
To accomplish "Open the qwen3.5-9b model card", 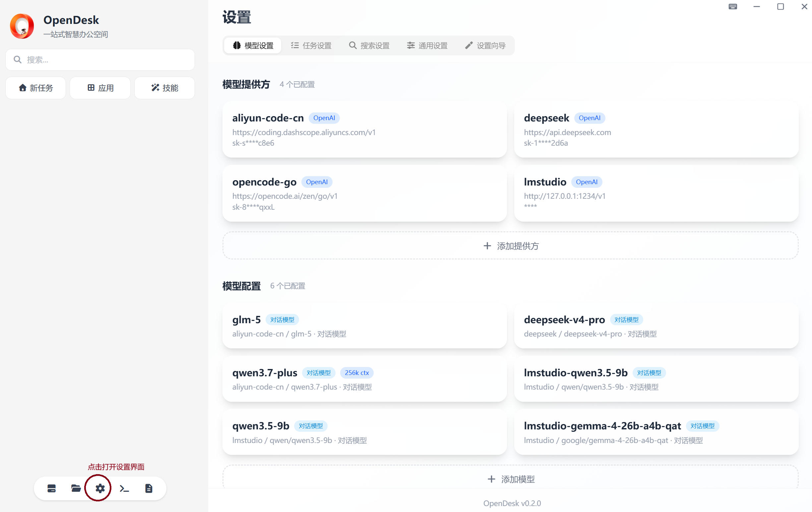I will [364, 432].
